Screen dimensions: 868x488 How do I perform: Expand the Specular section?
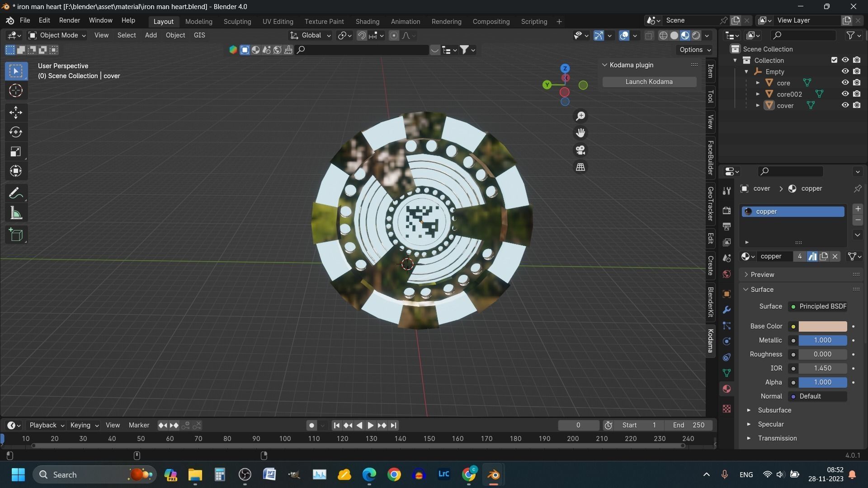(x=749, y=424)
